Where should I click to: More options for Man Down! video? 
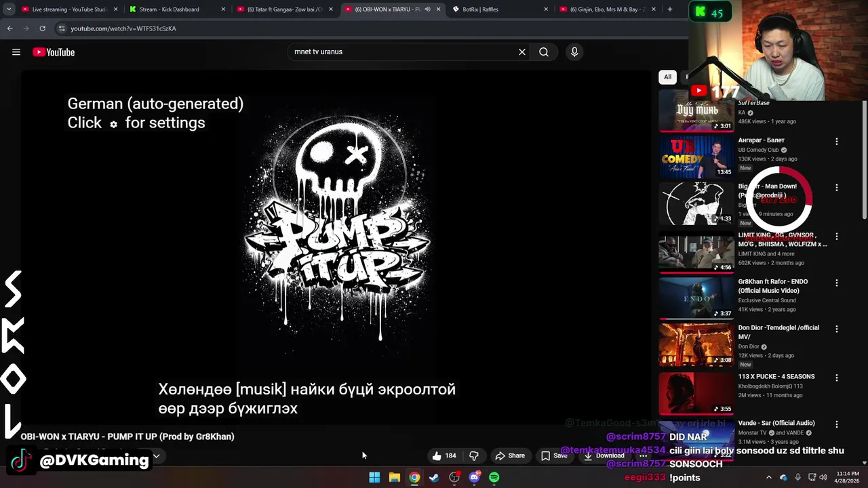[x=837, y=188]
